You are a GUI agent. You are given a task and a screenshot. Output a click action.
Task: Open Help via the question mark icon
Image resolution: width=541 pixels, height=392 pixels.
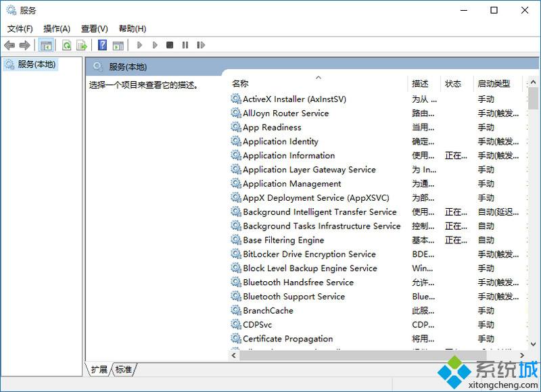[x=103, y=45]
